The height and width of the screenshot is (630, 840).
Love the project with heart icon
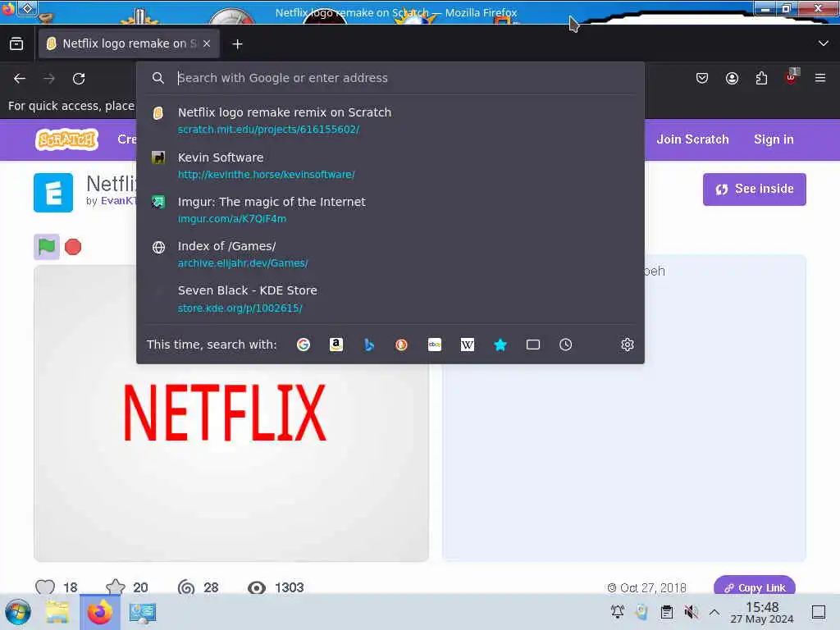45,587
